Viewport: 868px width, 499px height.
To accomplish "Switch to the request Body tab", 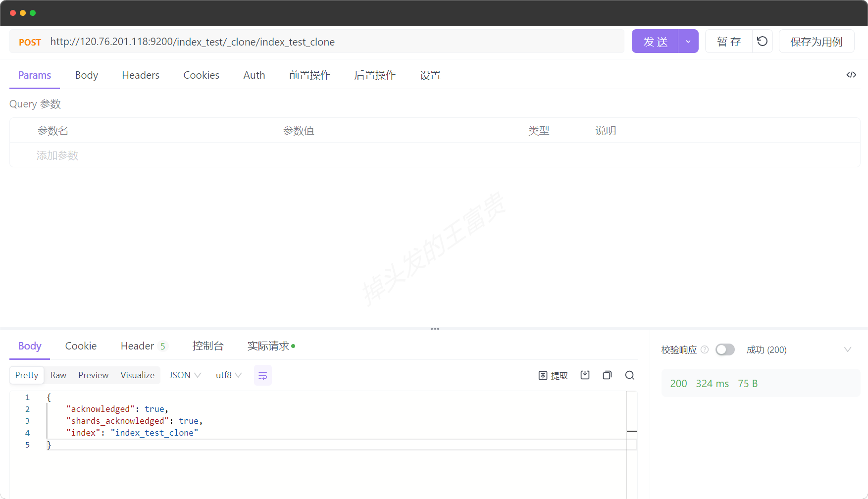I will click(87, 75).
